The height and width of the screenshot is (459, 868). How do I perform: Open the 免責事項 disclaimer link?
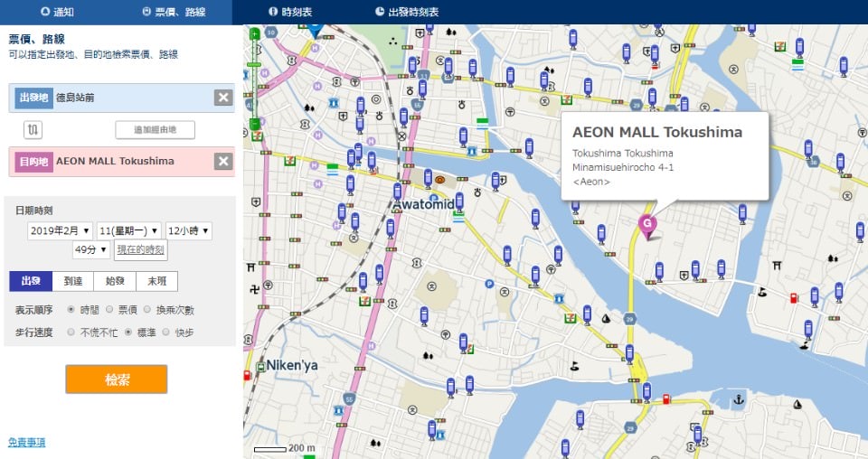pyautogui.click(x=27, y=442)
